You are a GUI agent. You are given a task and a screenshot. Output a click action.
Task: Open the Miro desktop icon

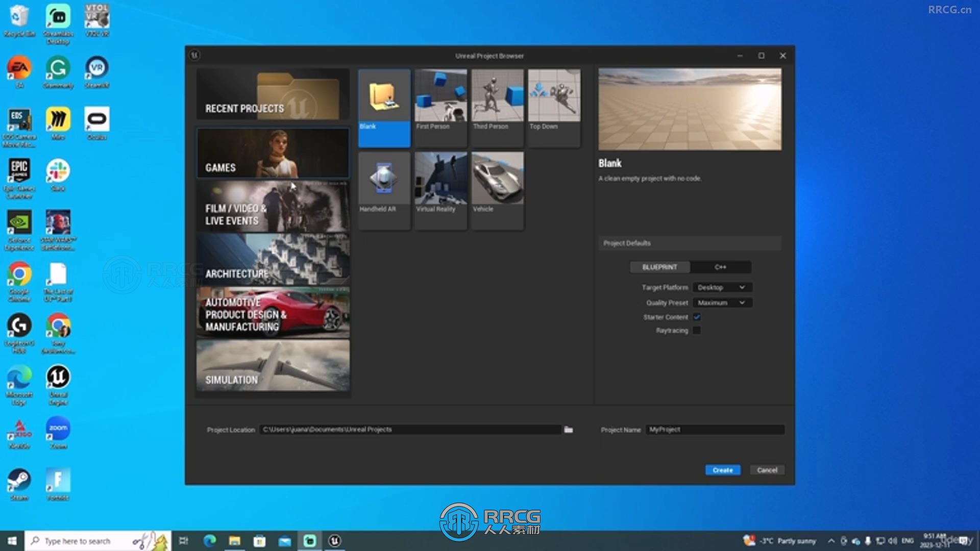coord(58,124)
